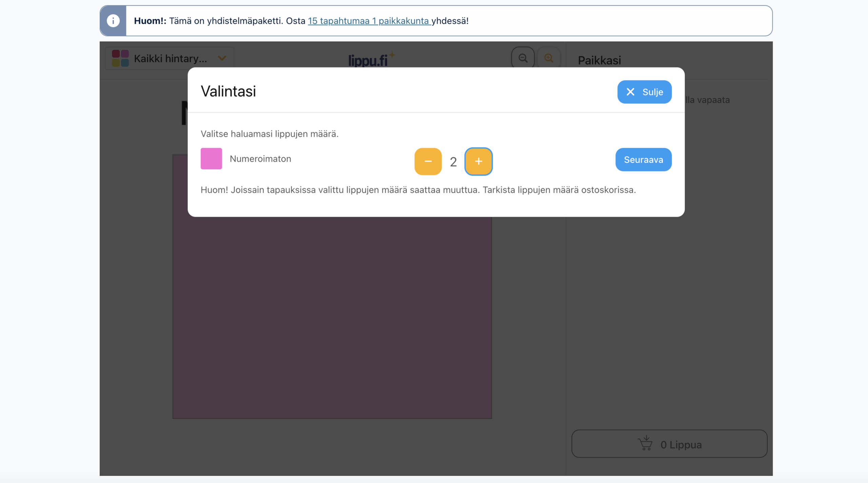Click the Paikkasi panel heading
Screen dimensions: 868x483
tap(599, 60)
